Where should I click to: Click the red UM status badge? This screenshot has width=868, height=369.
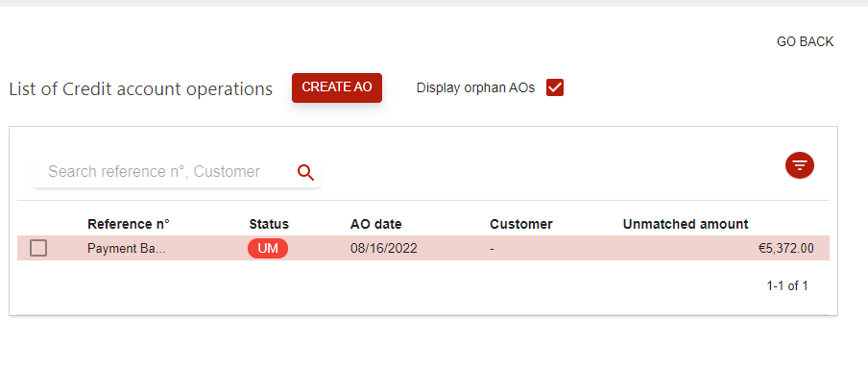pos(268,248)
